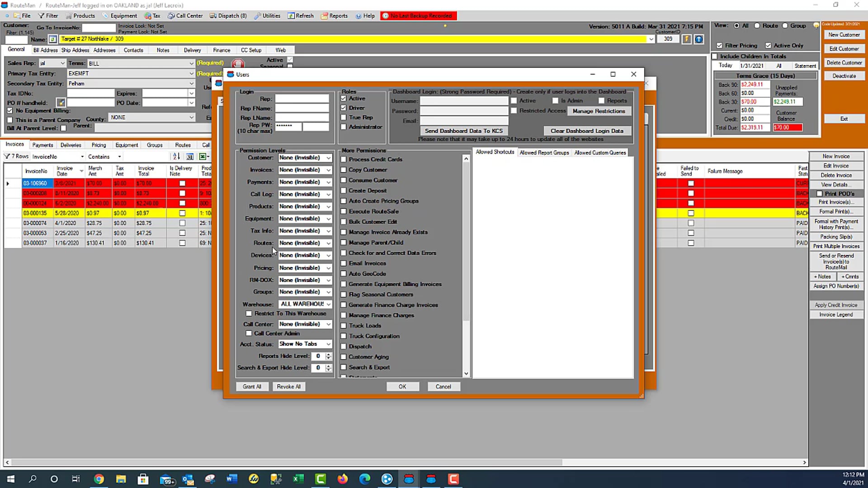Viewport: 868px width, 488px height.
Task: Open Google Chrome from the taskbar
Action: [99, 479]
